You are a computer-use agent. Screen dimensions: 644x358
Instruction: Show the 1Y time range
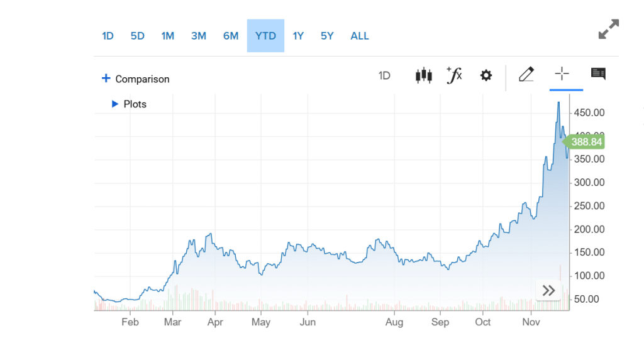298,36
